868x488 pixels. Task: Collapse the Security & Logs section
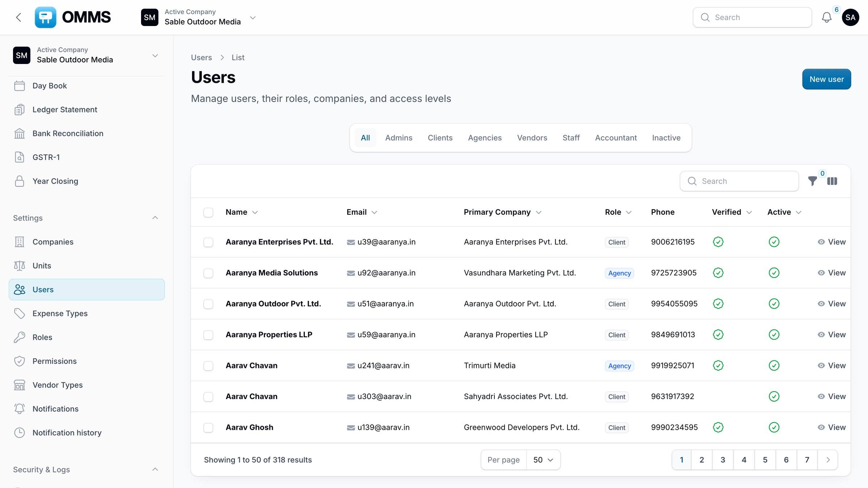[x=155, y=469]
